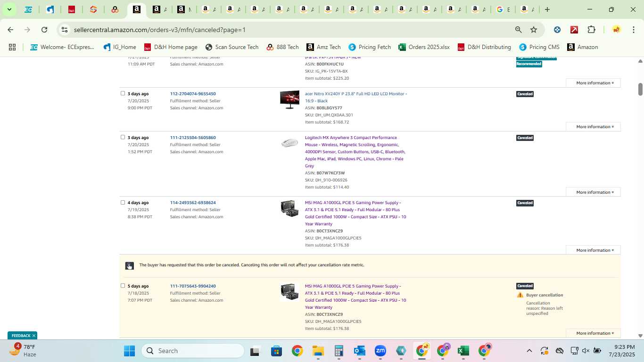Open order 114-2493562-6938624 details

(x=193, y=203)
